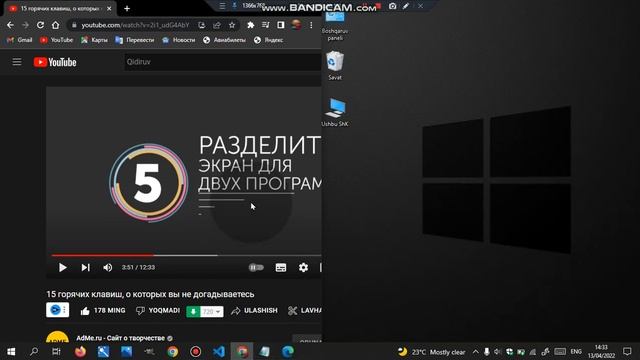Click the video title text

pyautogui.click(x=150, y=294)
